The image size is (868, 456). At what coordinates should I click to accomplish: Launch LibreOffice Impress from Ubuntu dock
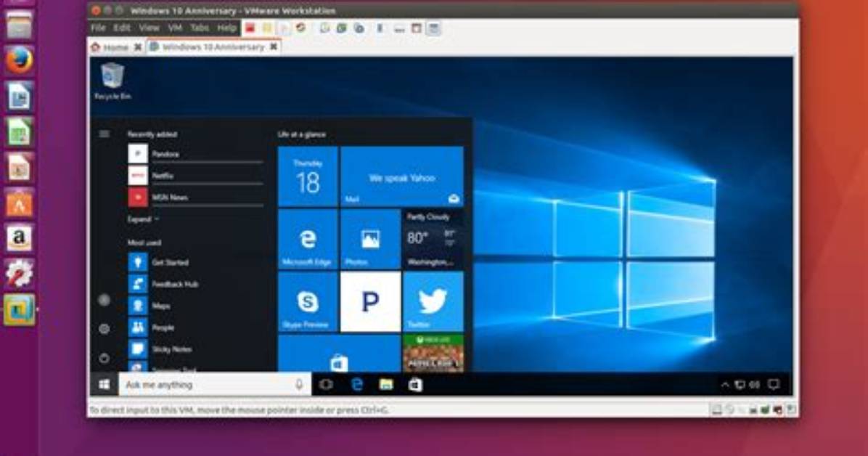pyautogui.click(x=19, y=167)
